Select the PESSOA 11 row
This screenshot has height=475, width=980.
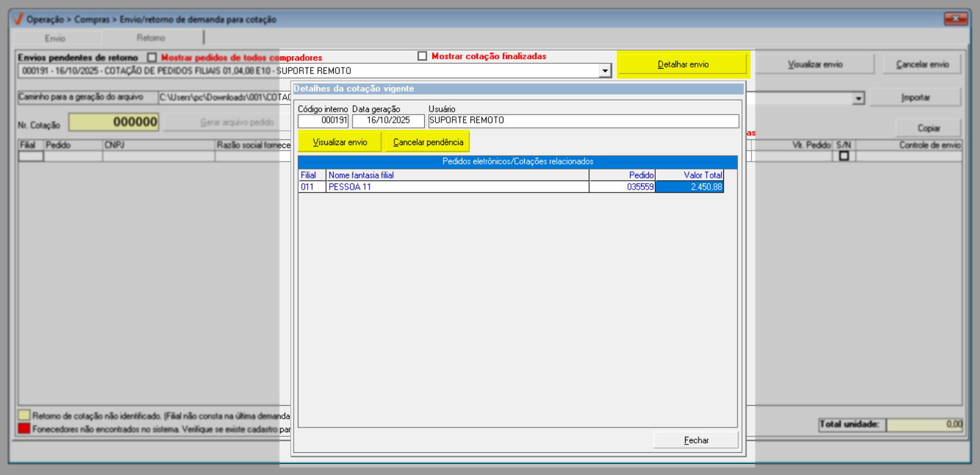[x=457, y=187]
